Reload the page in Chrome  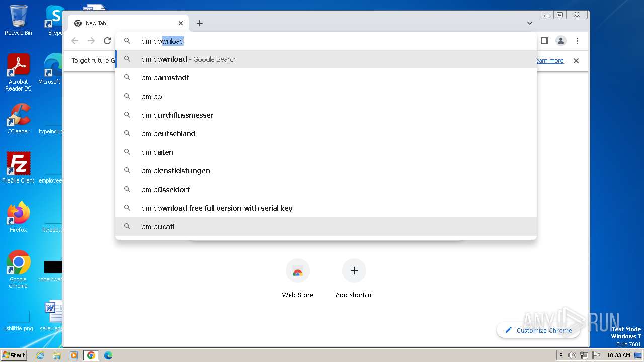[x=107, y=41]
